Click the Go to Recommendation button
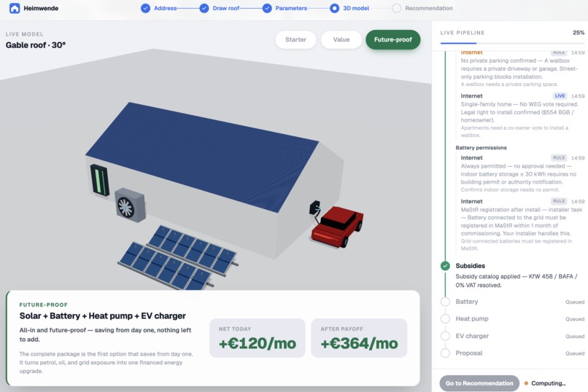Viewport: 588px width, 392px height. tap(479, 383)
